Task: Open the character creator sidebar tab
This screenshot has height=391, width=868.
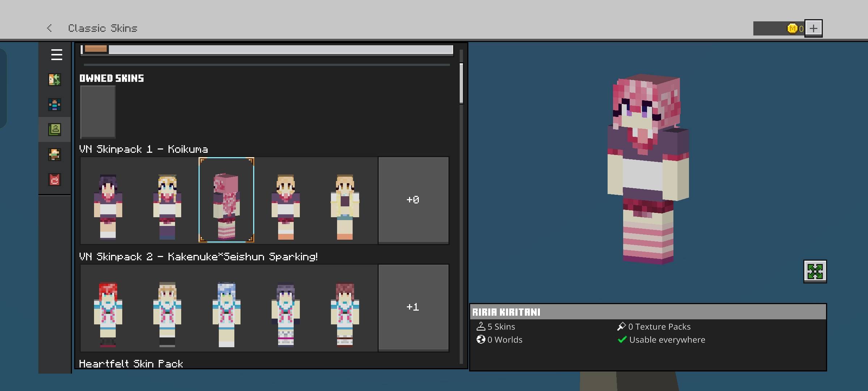Action: click(55, 79)
